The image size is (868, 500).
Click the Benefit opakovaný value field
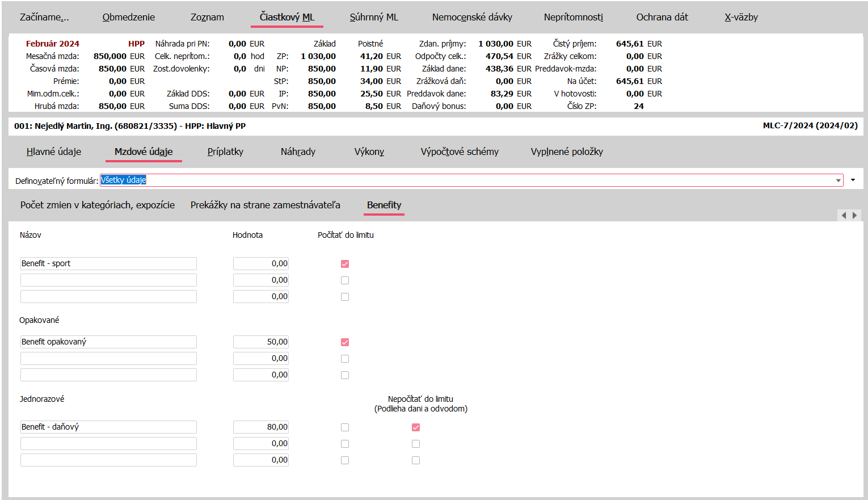point(261,342)
